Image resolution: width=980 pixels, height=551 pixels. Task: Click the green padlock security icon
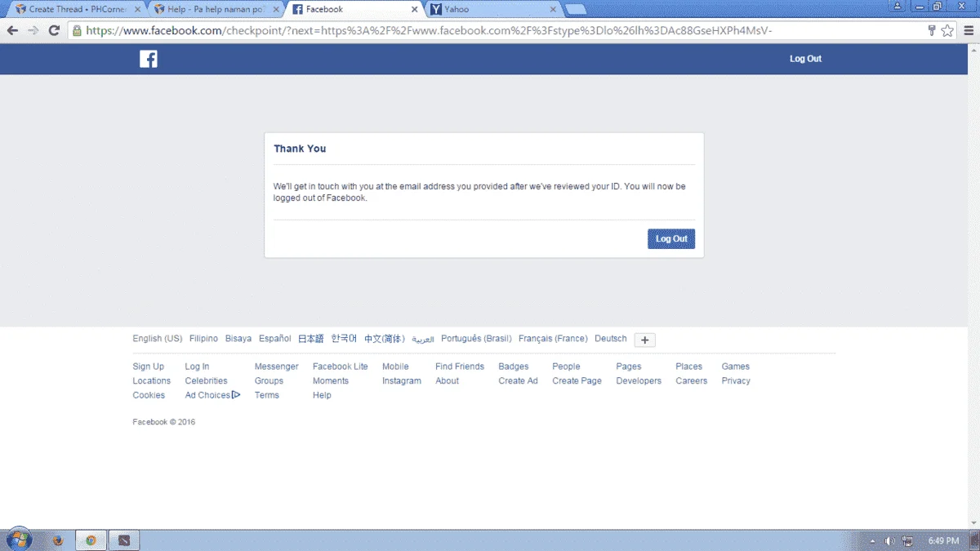(x=77, y=30)
